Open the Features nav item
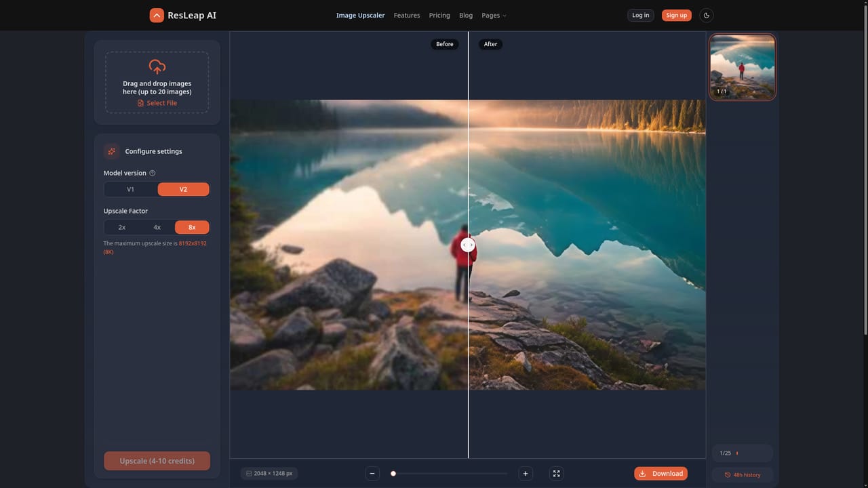This screenshot has width=868, height=488. click(x=407, y=15)
